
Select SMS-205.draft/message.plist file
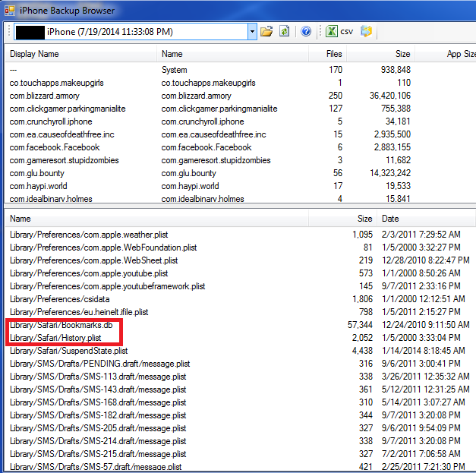pyautogui.click(x=241, y=428)
